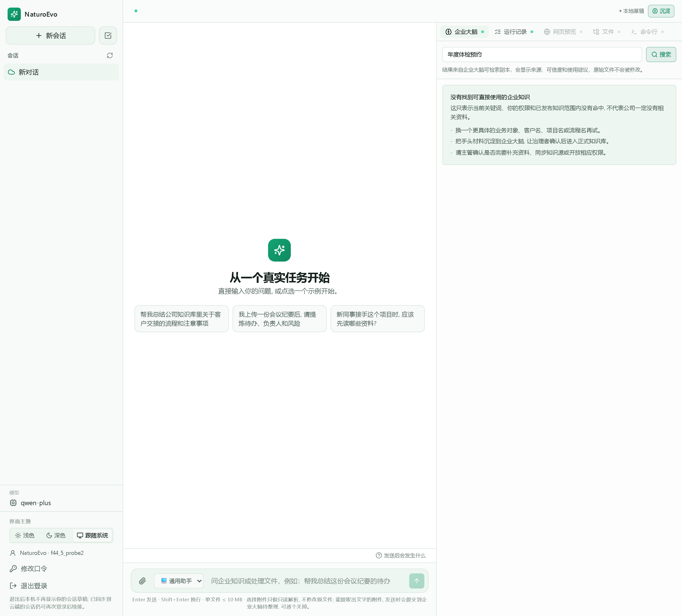Click the 搜索 button

pos(661,54)
